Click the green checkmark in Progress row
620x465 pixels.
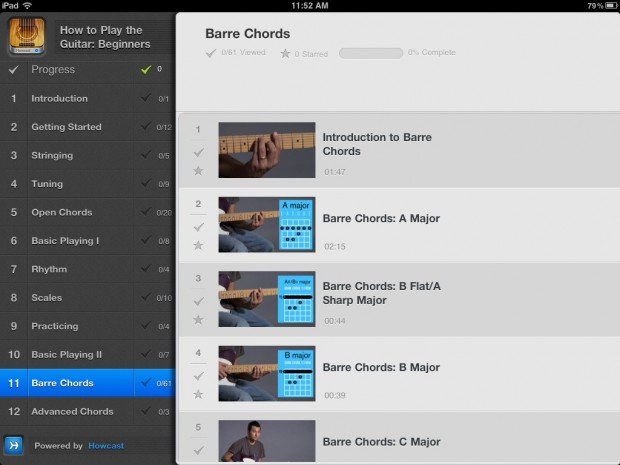(146, 70)
